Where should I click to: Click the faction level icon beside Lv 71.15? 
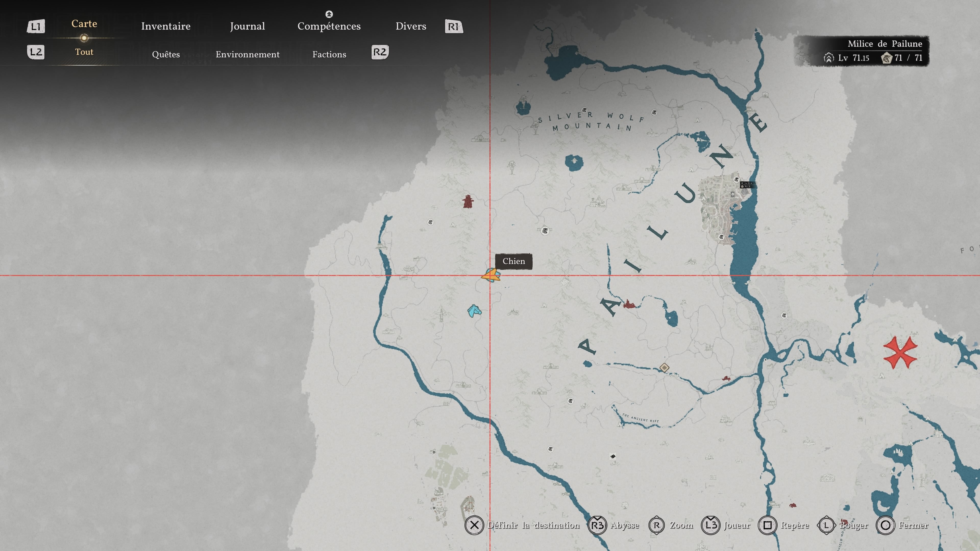[829, 58]
